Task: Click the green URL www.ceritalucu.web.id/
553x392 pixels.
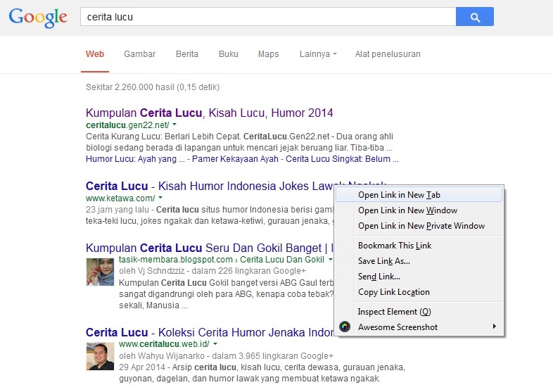Action: click(164, 344)
